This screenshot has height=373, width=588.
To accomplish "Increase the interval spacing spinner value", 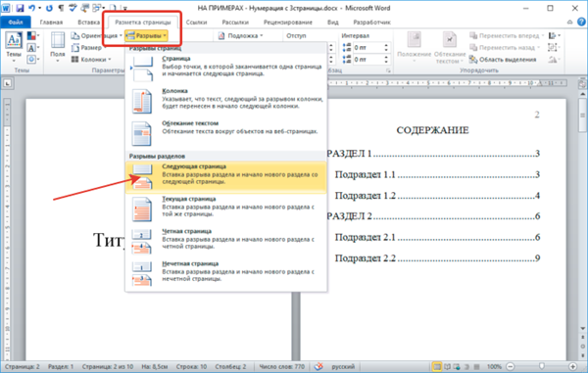I will pyautogui.click(x=386, y=45).
